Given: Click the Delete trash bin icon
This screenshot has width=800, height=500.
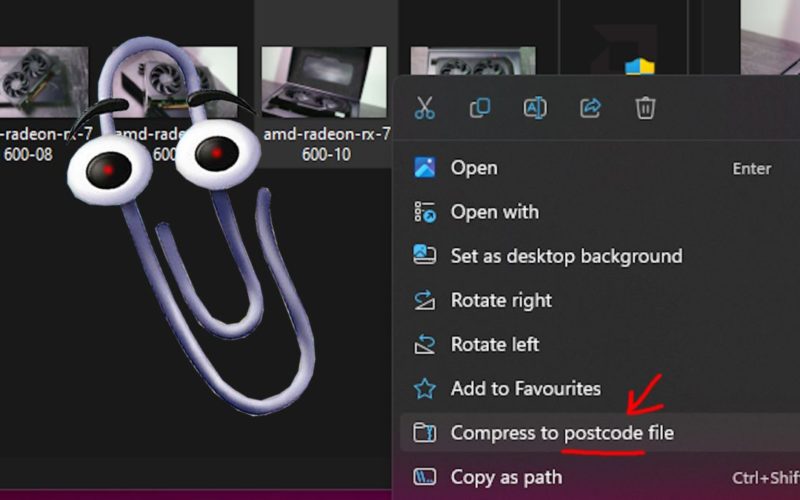Looking at the screenshot, I should (x=645, y=108).
